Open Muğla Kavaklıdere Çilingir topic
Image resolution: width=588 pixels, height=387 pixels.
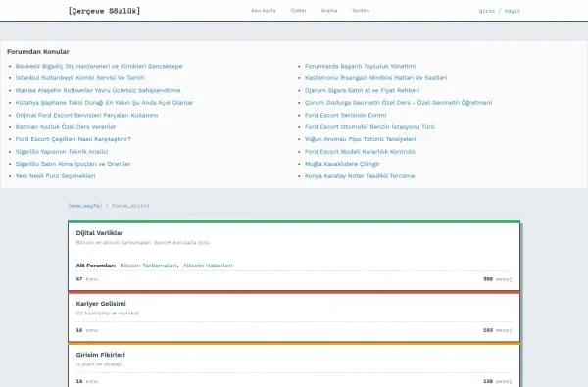[x=342, y=164]
